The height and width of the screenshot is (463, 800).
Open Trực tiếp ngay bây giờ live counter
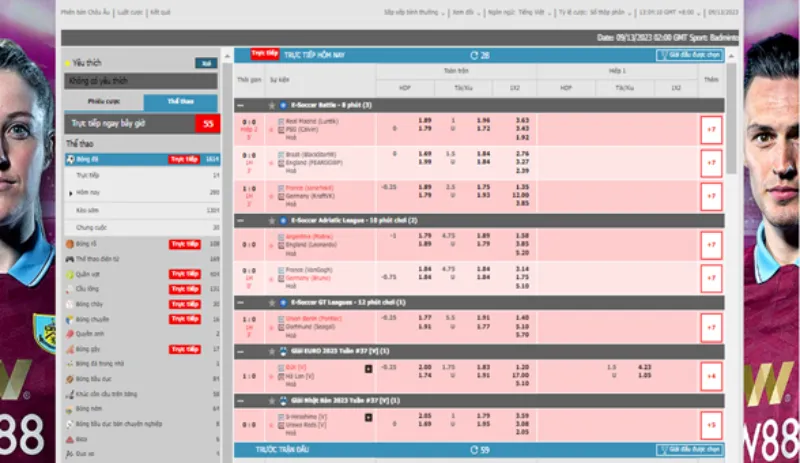click(142, 124)
